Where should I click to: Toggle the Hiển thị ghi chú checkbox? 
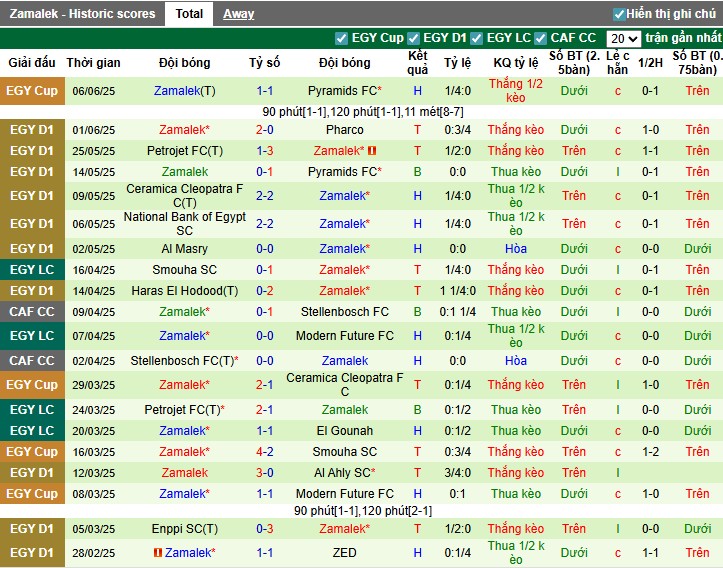click(619, 14)
